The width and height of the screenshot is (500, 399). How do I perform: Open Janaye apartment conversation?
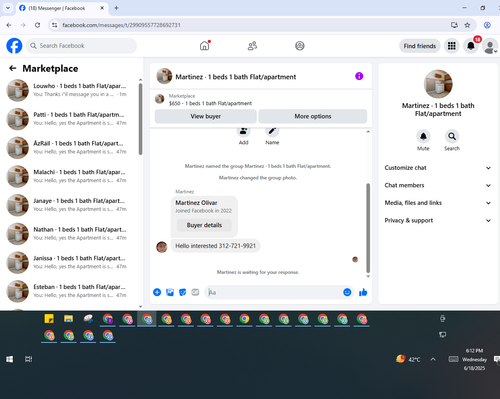pos(68,205)
